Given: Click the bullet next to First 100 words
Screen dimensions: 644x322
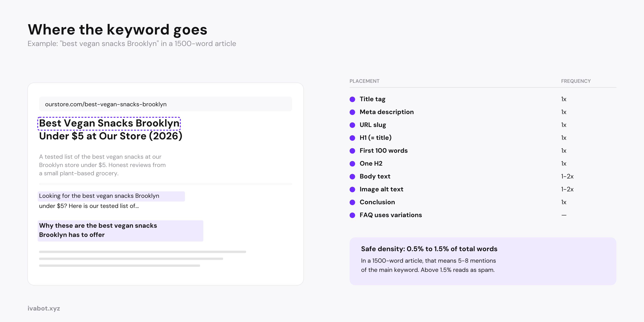Looking at the screenshot, I should (352, 151).
